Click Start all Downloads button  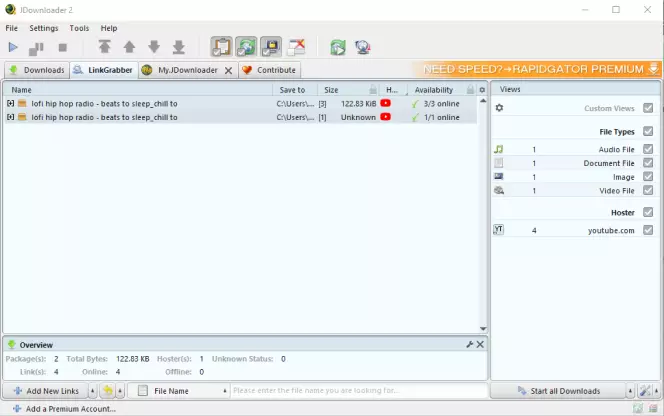coord(558,391)
